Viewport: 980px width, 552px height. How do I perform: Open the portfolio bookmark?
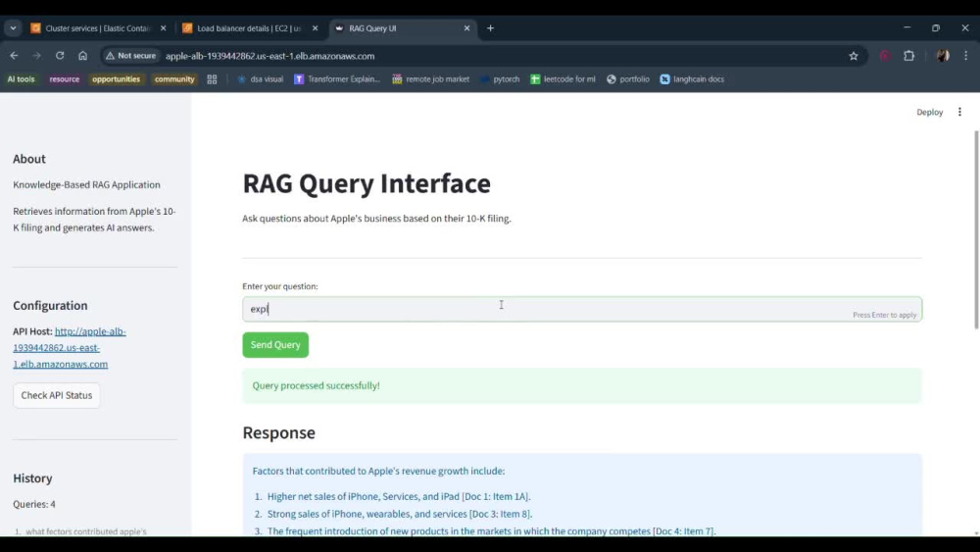point(628,79)
